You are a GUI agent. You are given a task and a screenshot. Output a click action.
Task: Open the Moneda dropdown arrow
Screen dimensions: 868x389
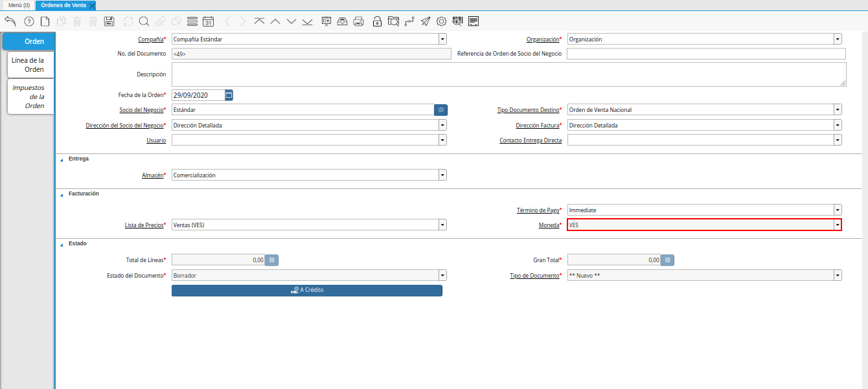click(x=838, y=225)
